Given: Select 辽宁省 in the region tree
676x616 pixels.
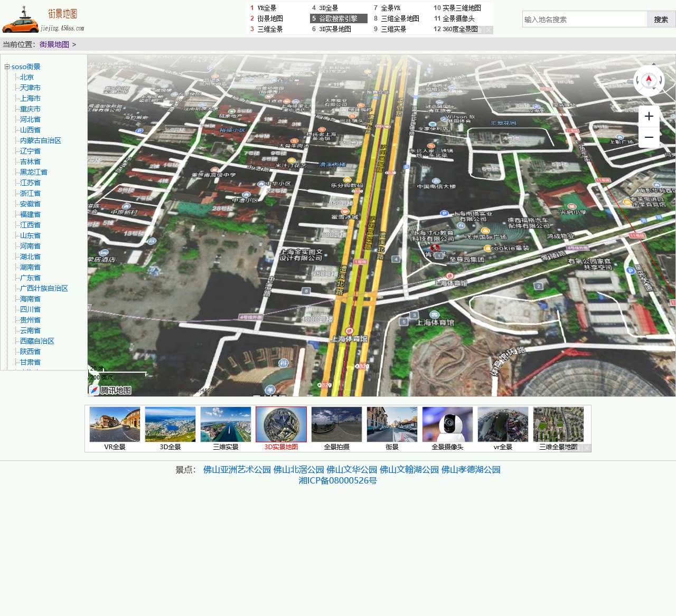Looking at the screenshot, I should (x=30, y=151).
